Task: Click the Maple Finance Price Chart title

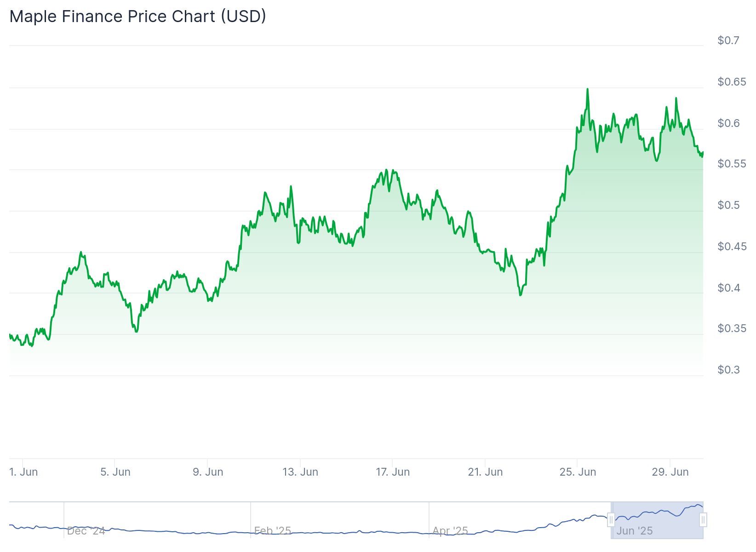Action: point(138,17)
